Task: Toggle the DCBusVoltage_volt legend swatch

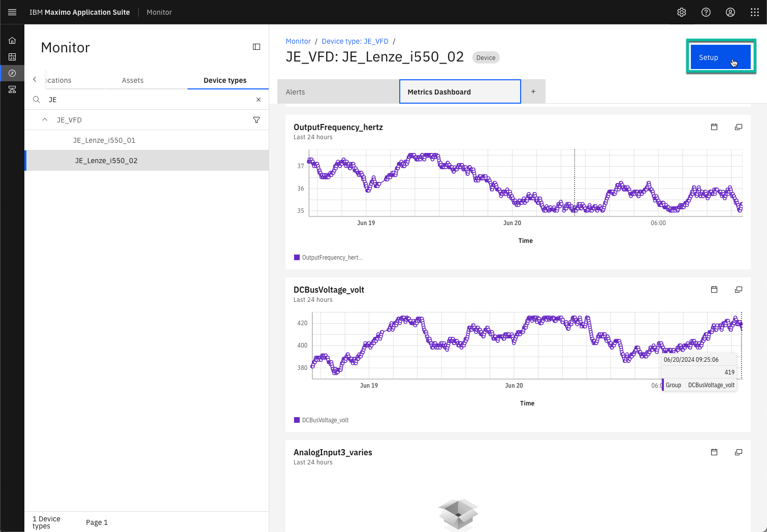Action: [x=297, y=420]
